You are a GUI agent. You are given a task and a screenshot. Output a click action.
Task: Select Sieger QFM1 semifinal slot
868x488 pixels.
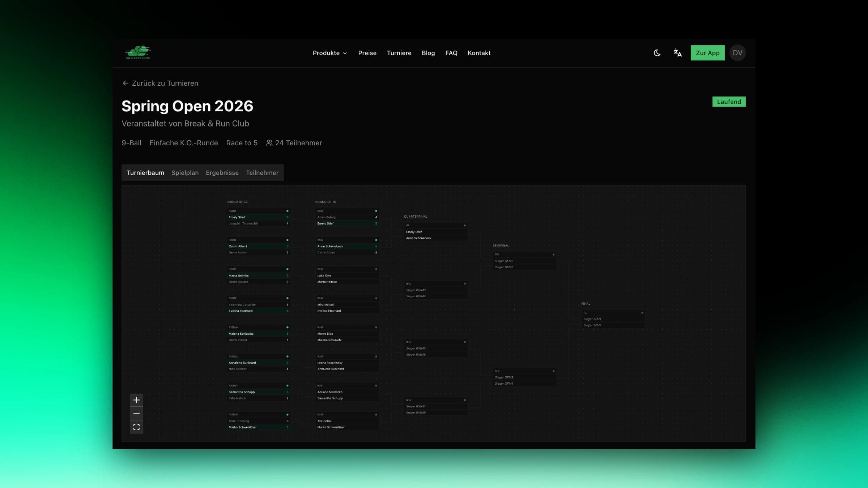[x=524, y=261]
